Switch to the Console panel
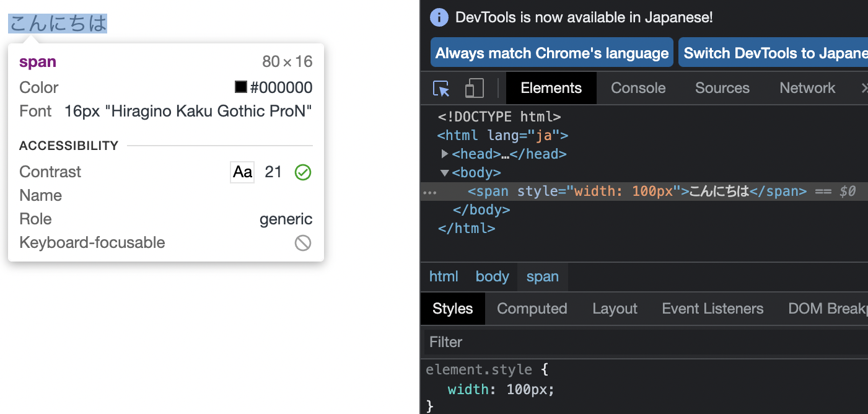 [638, 88]
